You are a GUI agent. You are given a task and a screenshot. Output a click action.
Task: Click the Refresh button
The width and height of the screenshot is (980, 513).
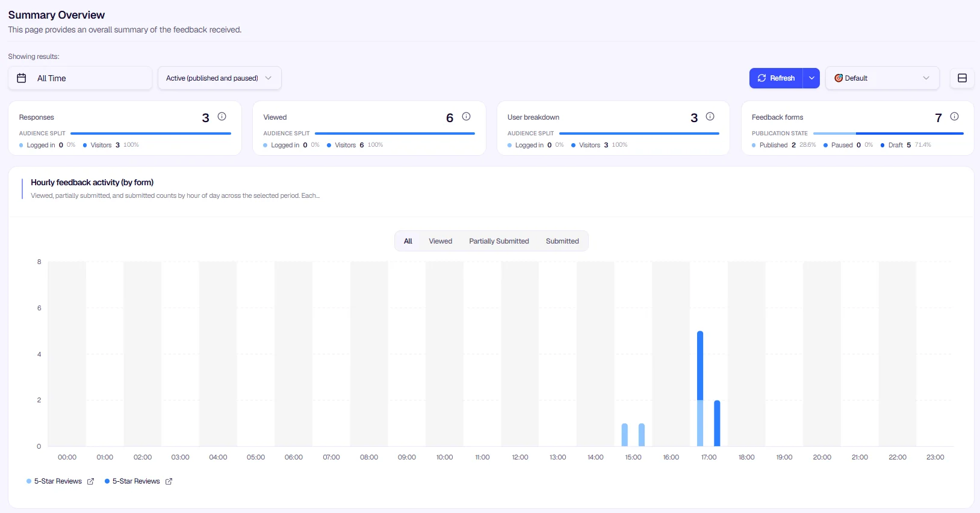(776, 78)
